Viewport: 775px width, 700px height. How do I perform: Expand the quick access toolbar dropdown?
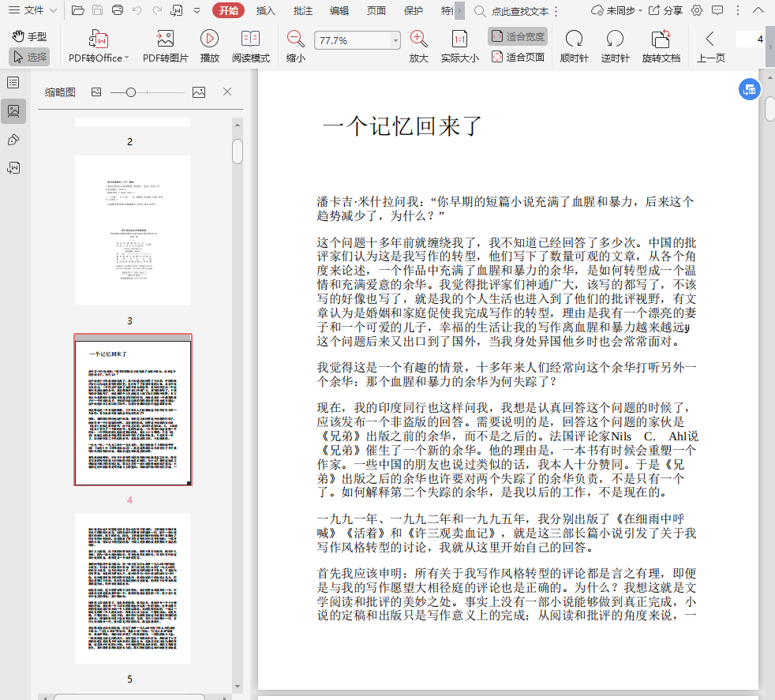197,10
